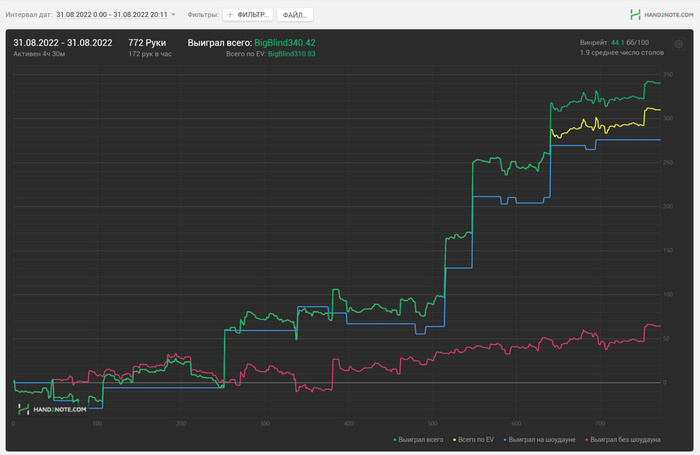Click the winrate 44.1 бб/100 value
700x455 pixels.
coord(630,42)
